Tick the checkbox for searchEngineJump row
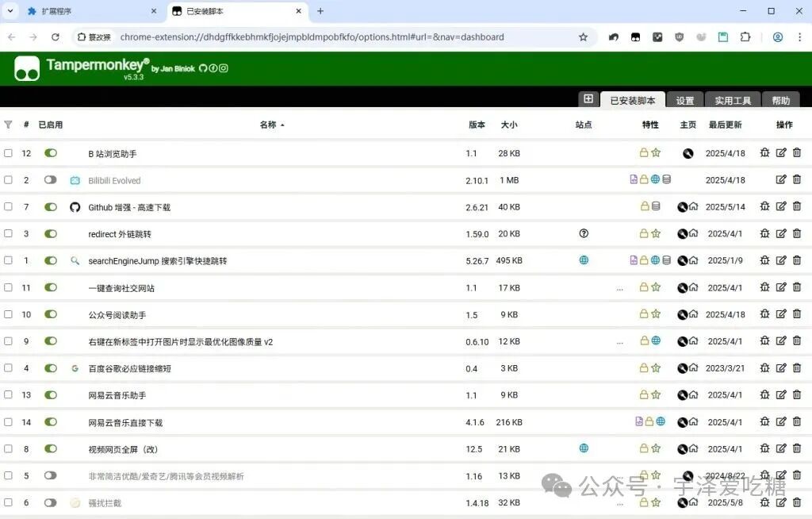This screenshot has width=812, height=519. tap(8, 260)
